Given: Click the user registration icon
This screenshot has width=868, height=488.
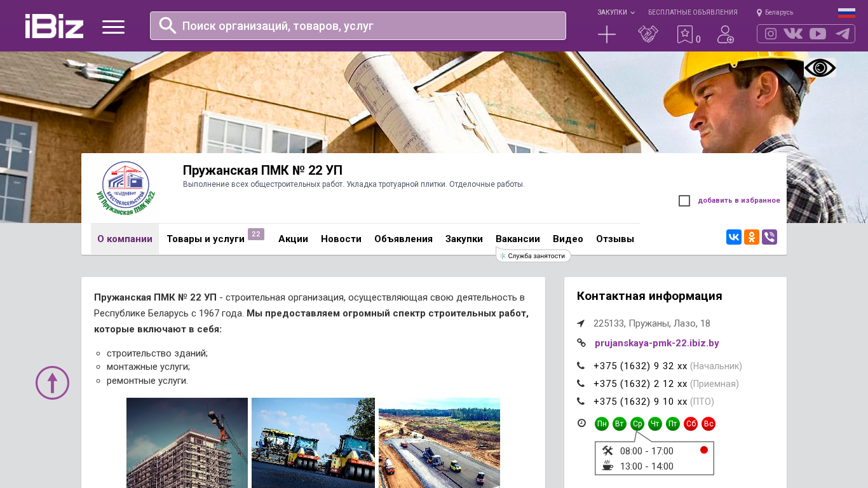Looking at the screenshot, I should pos(726,34).
